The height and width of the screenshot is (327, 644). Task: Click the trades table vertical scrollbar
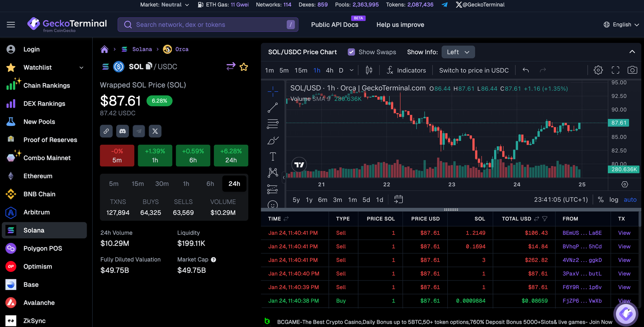(x=639, y=219)
